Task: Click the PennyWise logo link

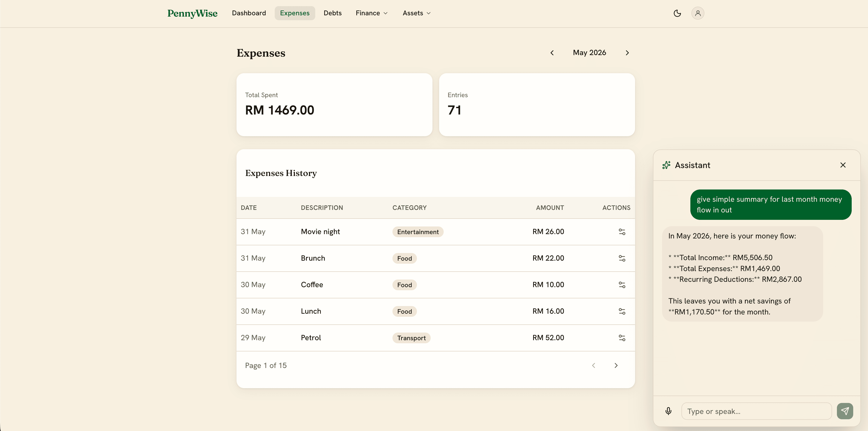Action: 192,13
